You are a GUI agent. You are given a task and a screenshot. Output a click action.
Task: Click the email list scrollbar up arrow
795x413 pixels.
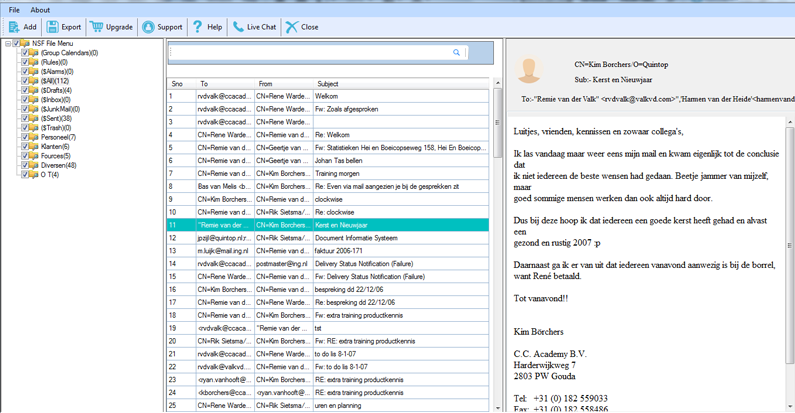[x=497, y=83]
